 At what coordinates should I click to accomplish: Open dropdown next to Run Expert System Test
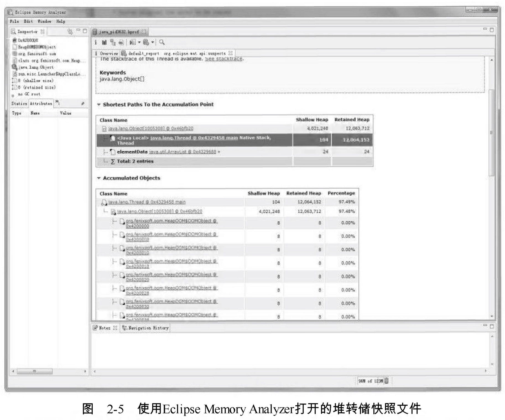coord(139,42)
